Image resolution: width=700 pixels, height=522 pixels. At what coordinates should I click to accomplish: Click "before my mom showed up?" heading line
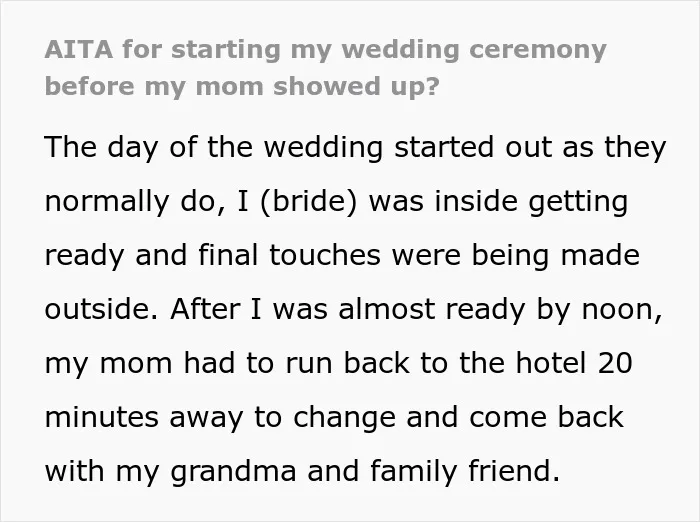click(x=242, y=87)
